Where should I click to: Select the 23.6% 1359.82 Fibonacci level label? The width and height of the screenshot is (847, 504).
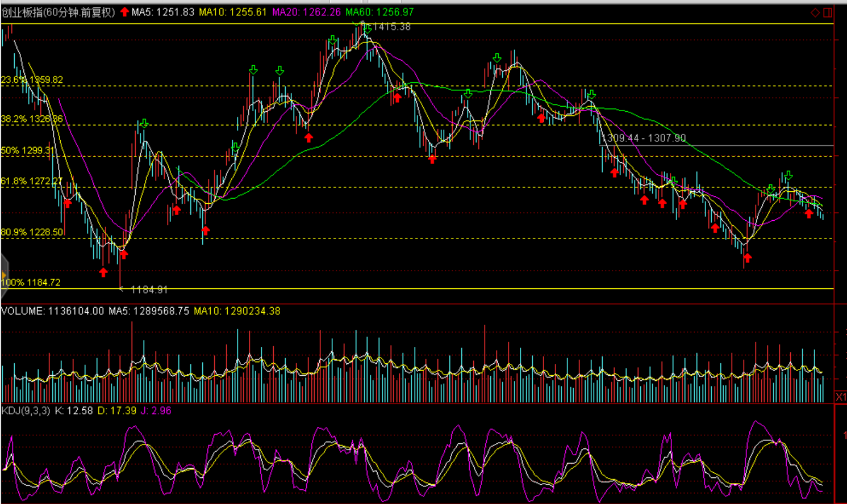[32, 80]
